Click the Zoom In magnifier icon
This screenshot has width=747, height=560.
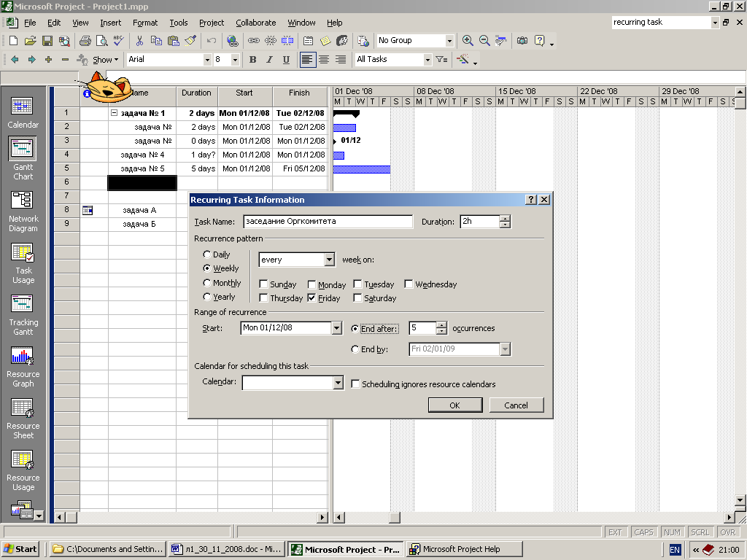(468, 41)
